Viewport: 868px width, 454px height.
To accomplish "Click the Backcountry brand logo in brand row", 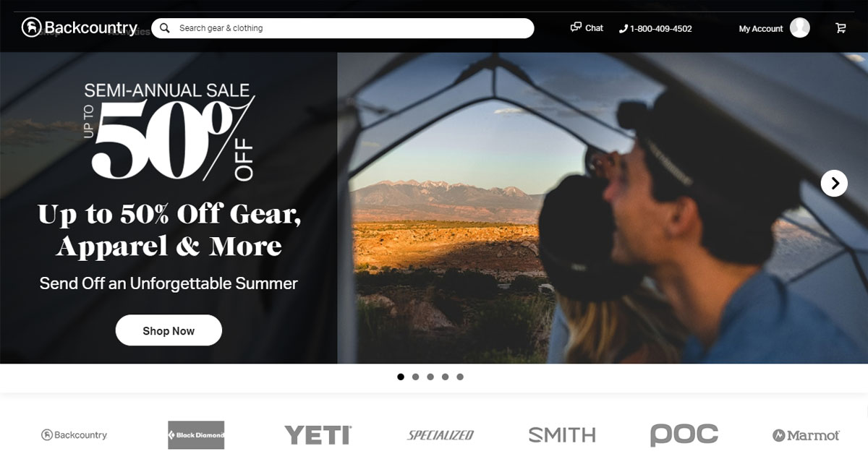I will [74, 435].
